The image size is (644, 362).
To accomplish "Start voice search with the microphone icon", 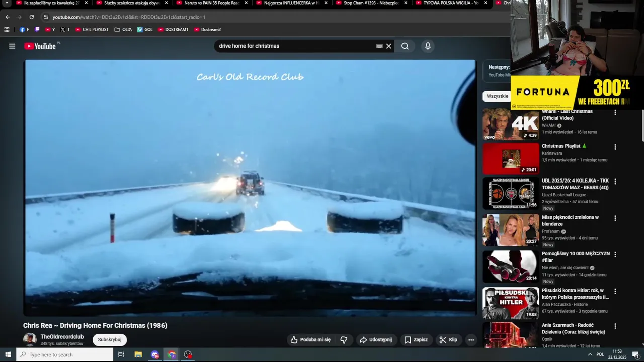I will 428,46.
